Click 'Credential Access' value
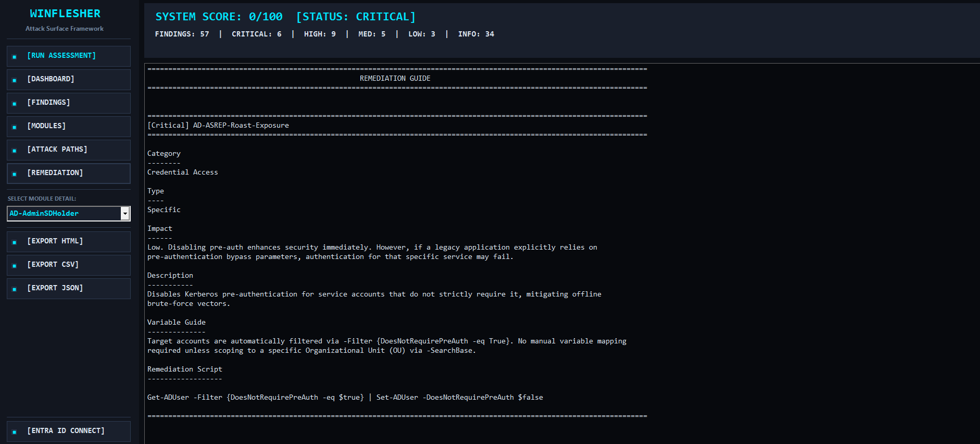Screen dimensions: 980x444 tap(183, 172)
